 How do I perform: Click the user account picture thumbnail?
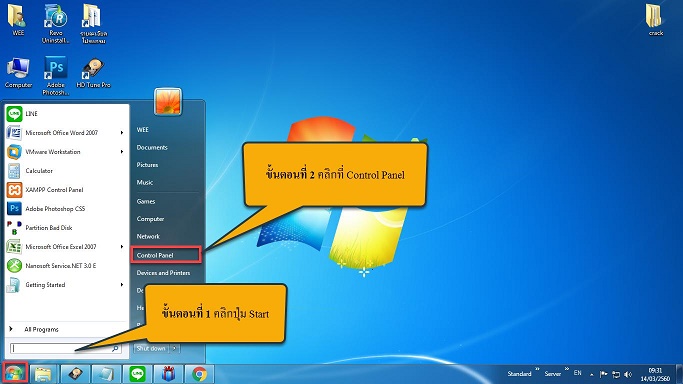tap(168, 101)
